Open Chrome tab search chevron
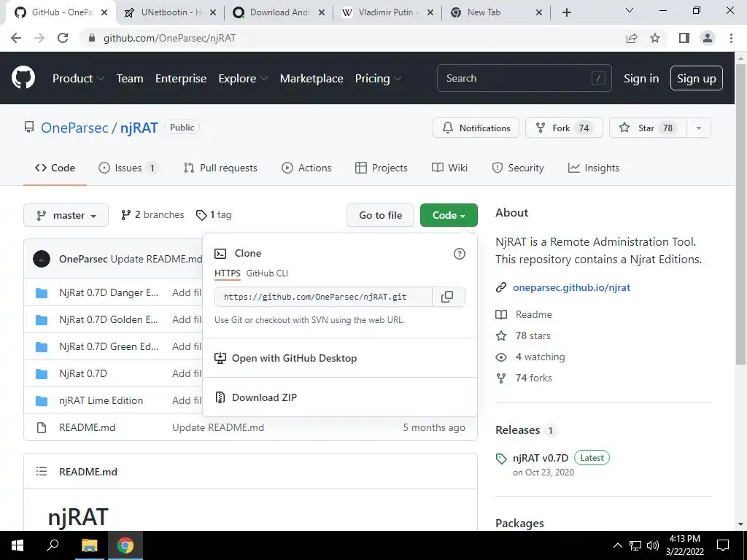Image resolution: width=747 pixels, height=560 pixels. pos(630,10)
